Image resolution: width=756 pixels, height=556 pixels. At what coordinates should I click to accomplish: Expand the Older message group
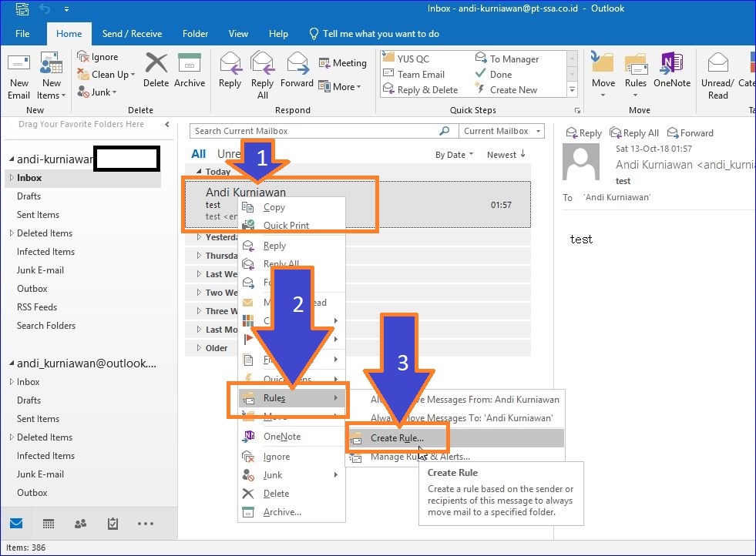(199, 348)
